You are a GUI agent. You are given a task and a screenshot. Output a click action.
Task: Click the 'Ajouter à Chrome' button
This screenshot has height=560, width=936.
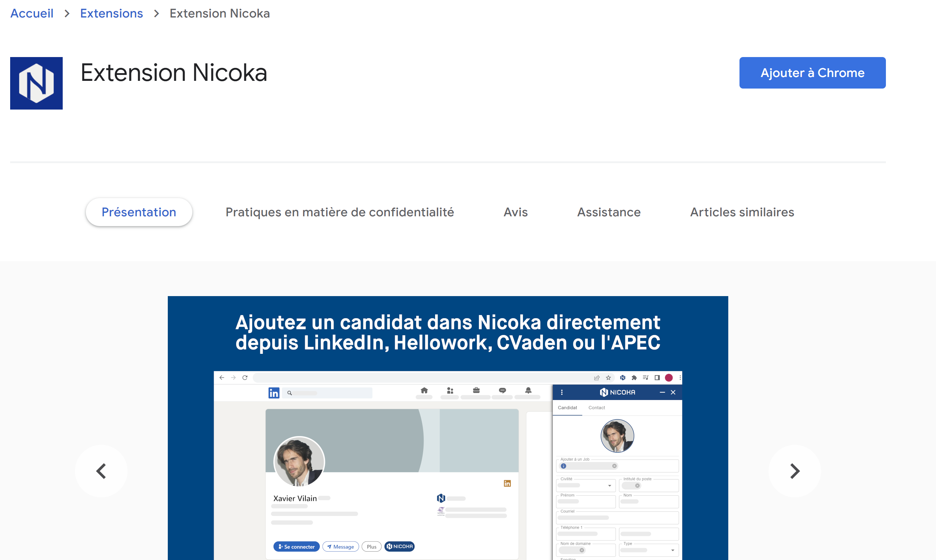pyautogui.click(x=812, y=73)
